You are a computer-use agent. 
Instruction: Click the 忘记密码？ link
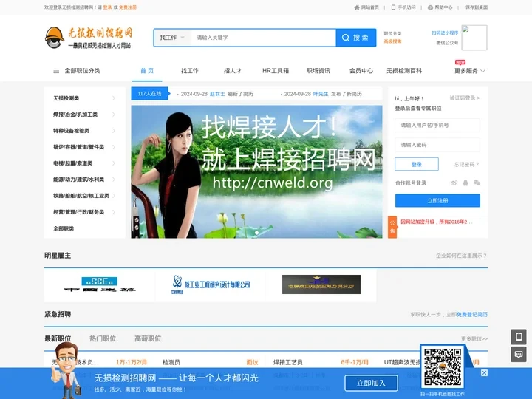(x=466, y=165)
